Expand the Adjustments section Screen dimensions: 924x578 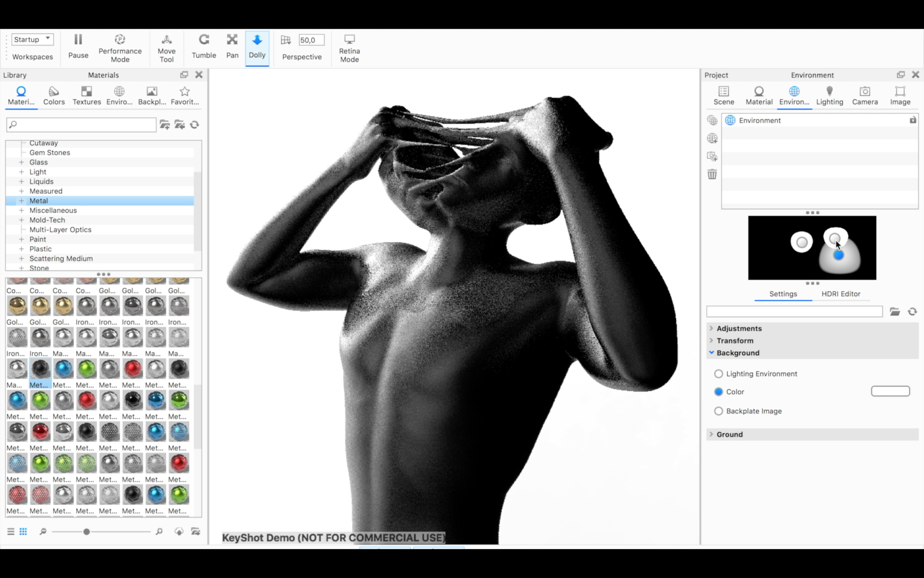[739, 328]
